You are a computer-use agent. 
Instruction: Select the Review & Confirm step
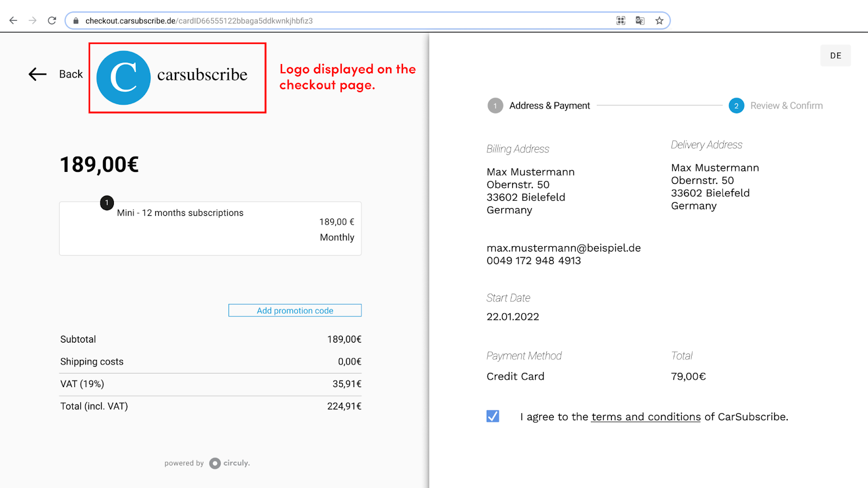787,106
